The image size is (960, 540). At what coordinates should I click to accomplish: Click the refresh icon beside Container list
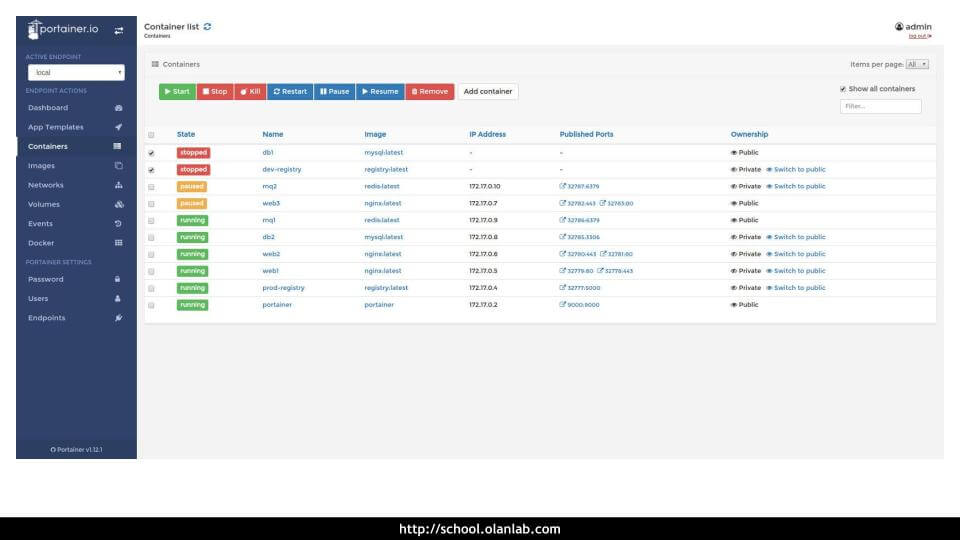[207, 27]
